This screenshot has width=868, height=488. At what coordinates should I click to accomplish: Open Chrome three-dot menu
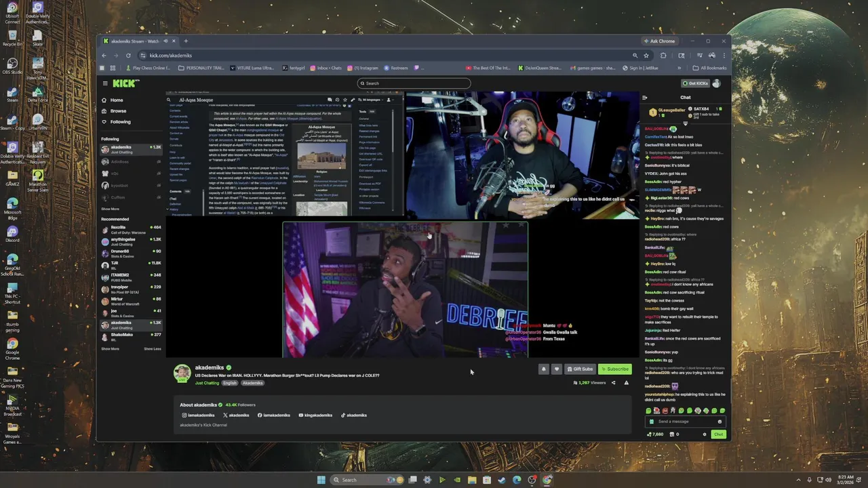[724, 56]
